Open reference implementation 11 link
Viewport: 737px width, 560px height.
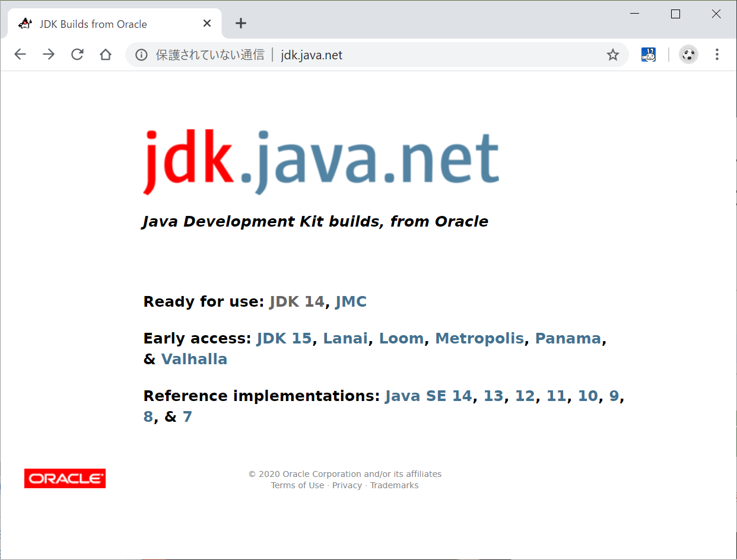tap(557, 396)
